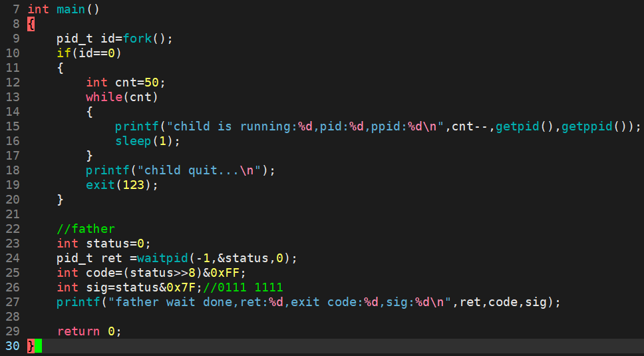Screen dimensions: 644x356
Task: Click line number 7 in the gutter
Action: click(16, 9)
